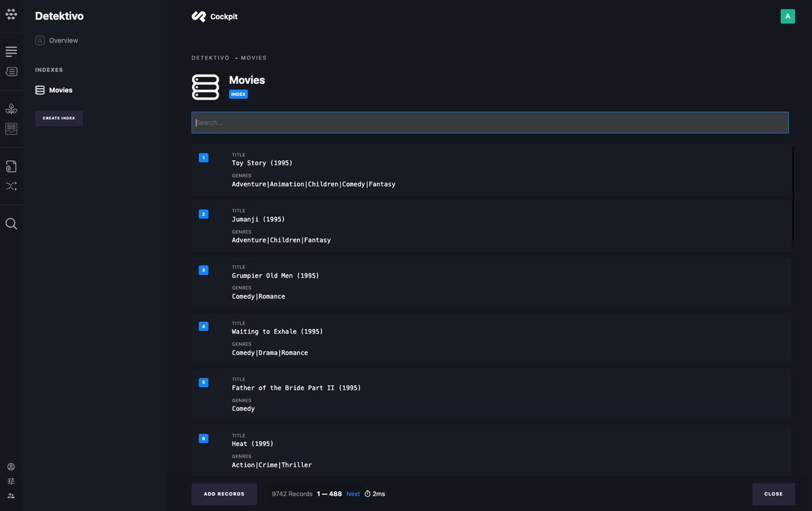Go to Next page of records
The image size is (812, 511).
coord(353,494)
